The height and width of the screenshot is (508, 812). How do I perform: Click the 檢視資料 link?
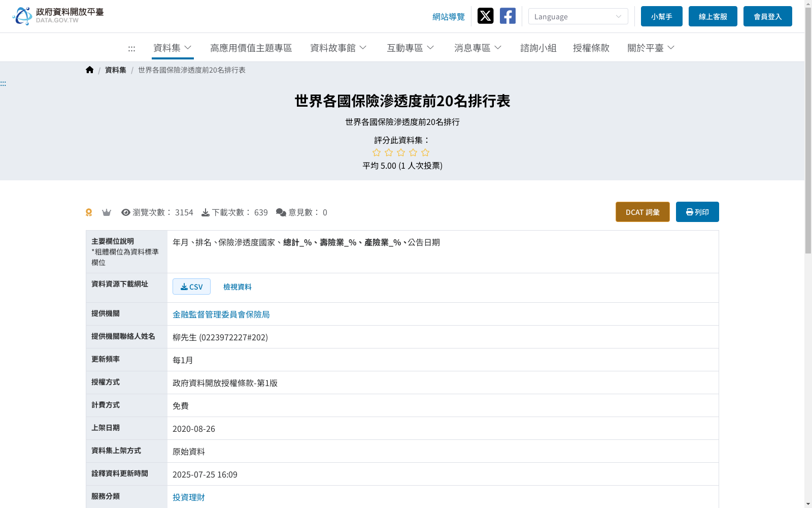click(x=238, y=287)
